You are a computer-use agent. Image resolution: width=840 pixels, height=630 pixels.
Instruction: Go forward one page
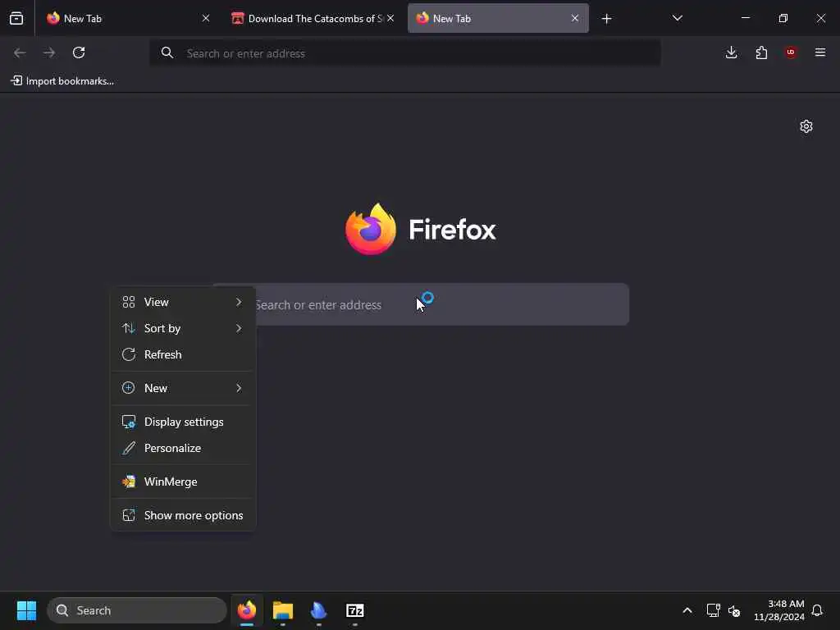[49, 52]
